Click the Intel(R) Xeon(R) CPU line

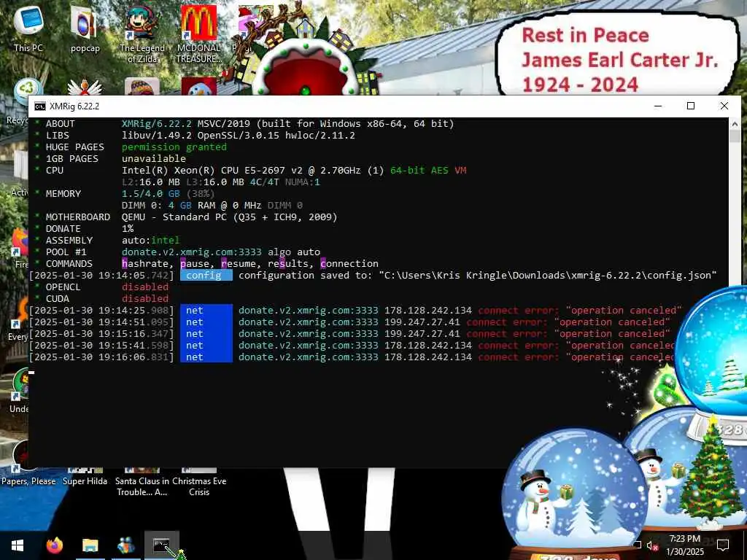point(294,171)
